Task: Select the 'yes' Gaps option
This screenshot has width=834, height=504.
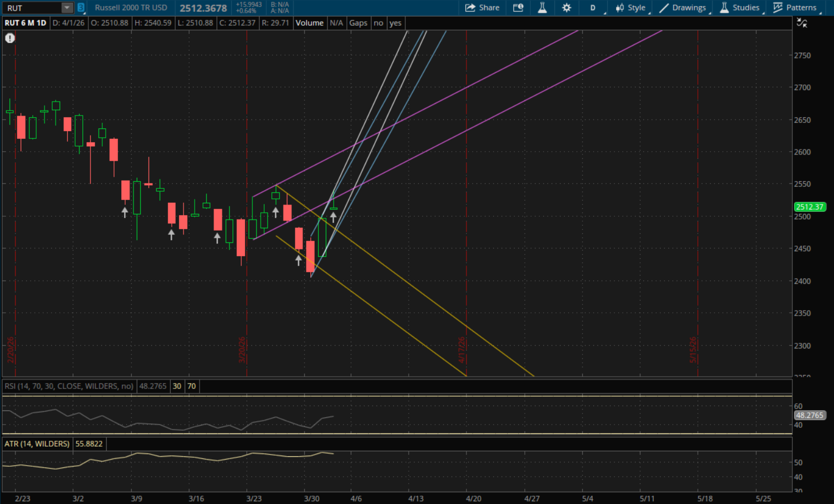Action: [x=395, y=23]
